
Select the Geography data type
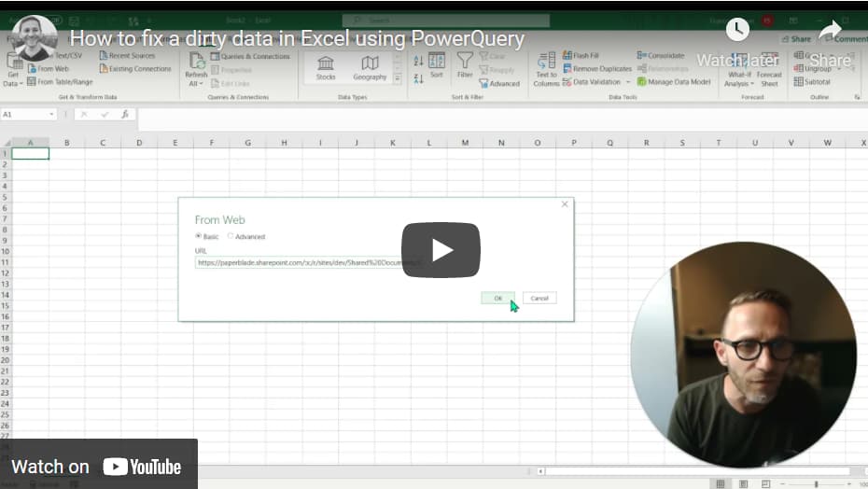point(370,67)
